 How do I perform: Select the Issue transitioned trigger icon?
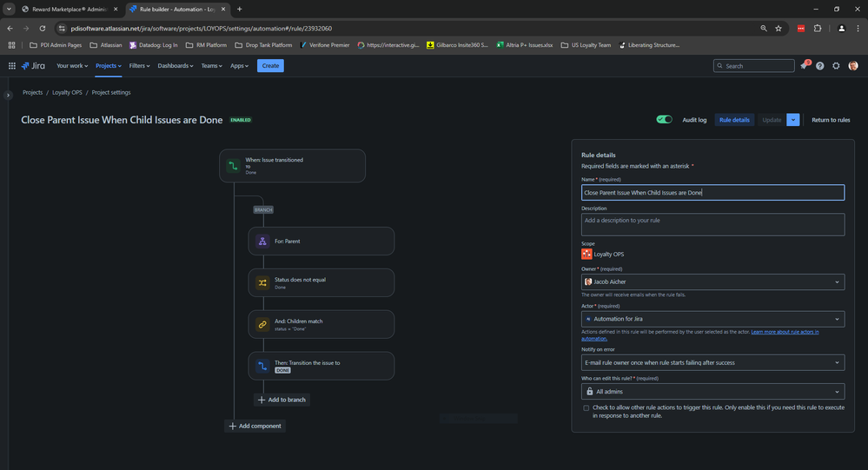click(233, 166)
